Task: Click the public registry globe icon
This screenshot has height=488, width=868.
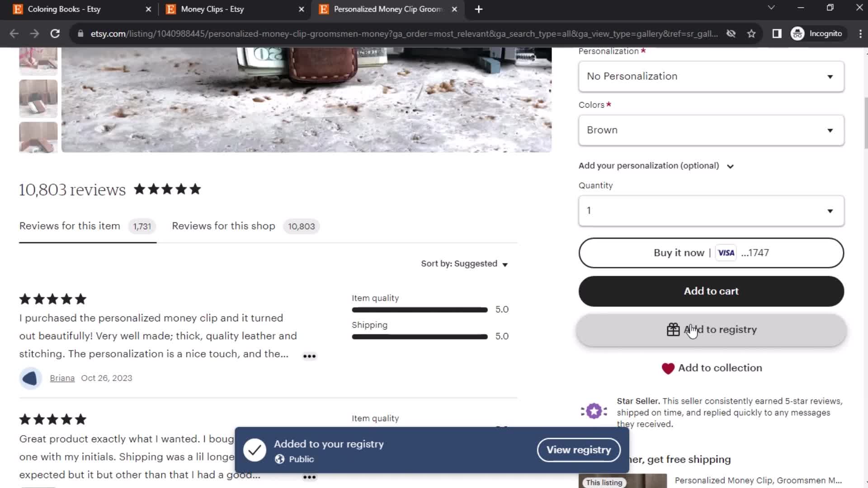Action: tap(279, 459)
